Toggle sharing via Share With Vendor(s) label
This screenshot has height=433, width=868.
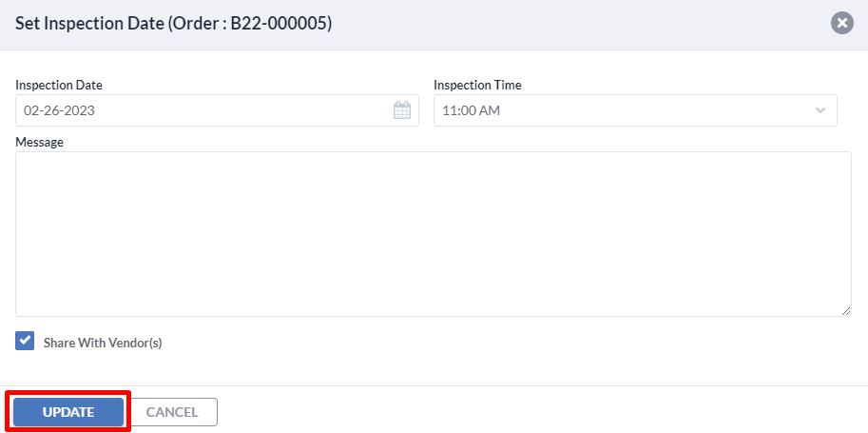click(103, 343)
